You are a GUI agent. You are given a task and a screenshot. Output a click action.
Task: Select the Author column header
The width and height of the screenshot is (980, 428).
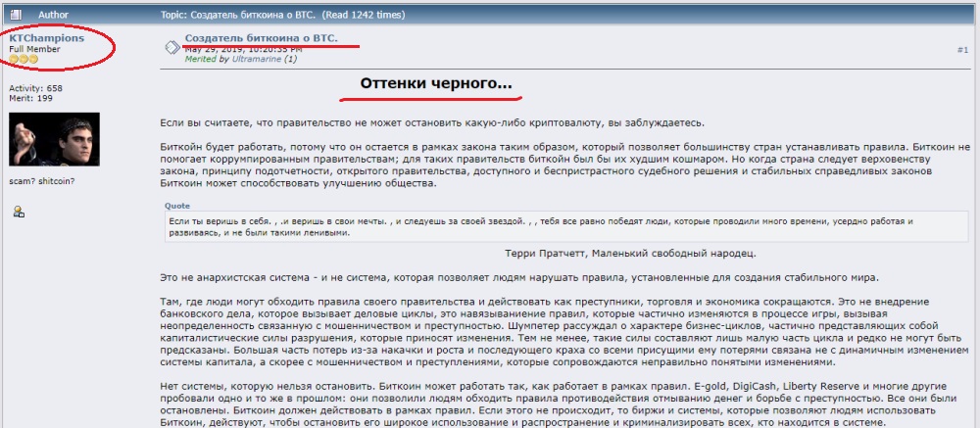click(53, 15)
